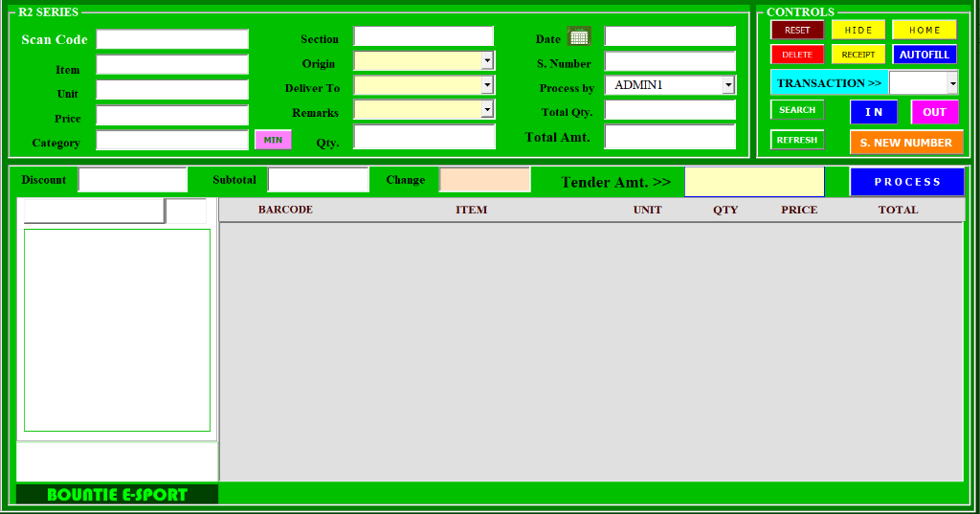
Task: Focus the Scan Code input field
Action: pyautogui.click(x=172, y=39)
